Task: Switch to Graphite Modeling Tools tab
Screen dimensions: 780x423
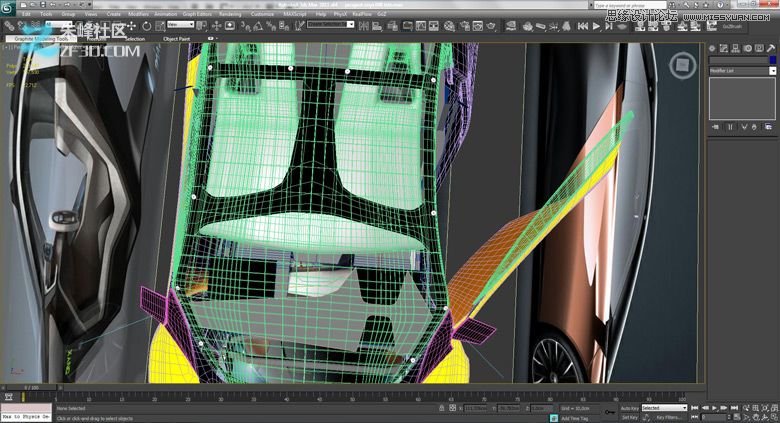Action: pyautogui.click(x=41, y=38)
